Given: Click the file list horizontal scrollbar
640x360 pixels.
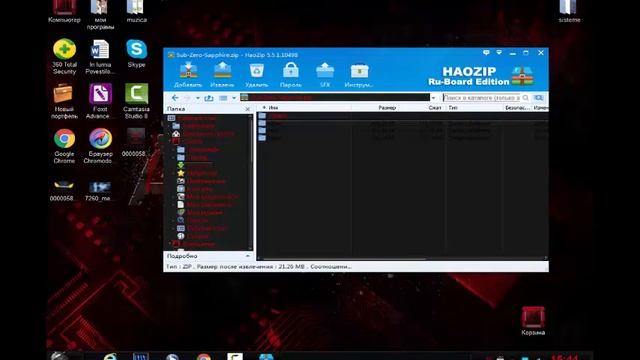Looking at the screenshot, I should [344, 258].
